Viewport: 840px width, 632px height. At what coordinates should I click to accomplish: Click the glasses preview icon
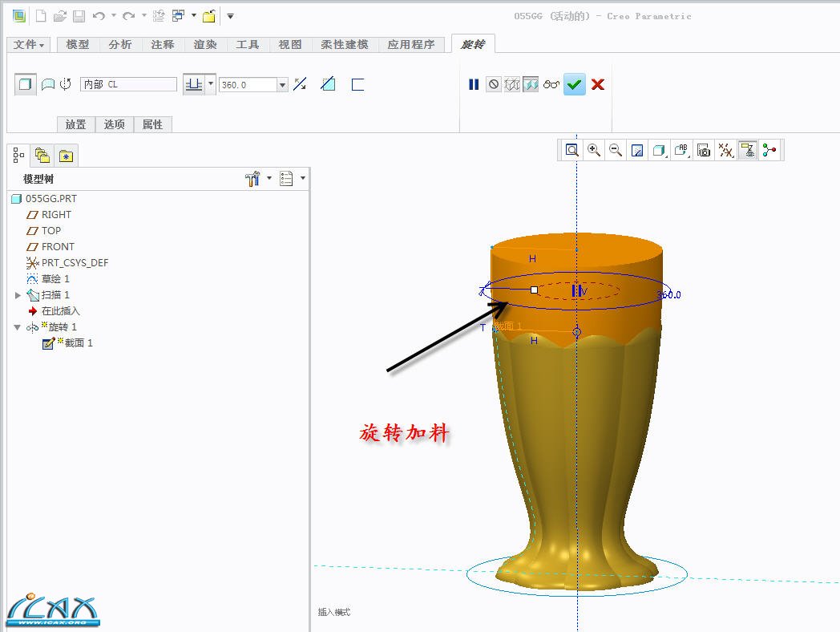point(551,84)
